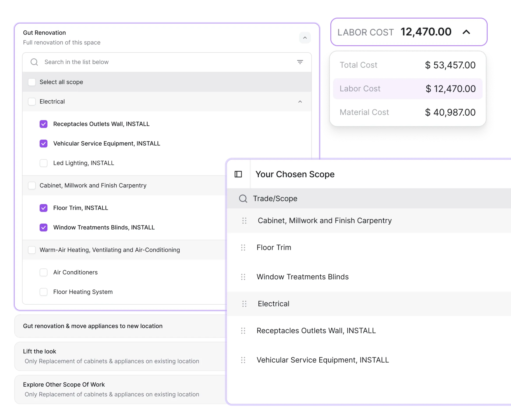Viewport: 511px width, 420px height.
Task: Select Total Cost in the cost menu
Action: coord(408,65)
